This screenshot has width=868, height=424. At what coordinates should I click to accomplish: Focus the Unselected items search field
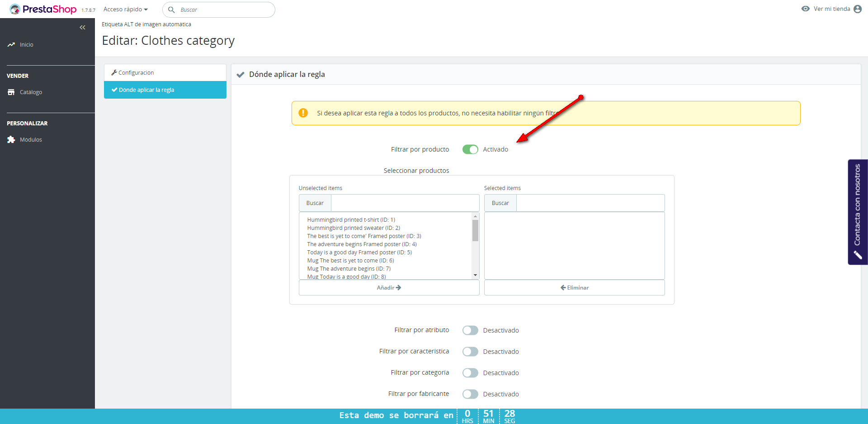[x=405, y=203]
